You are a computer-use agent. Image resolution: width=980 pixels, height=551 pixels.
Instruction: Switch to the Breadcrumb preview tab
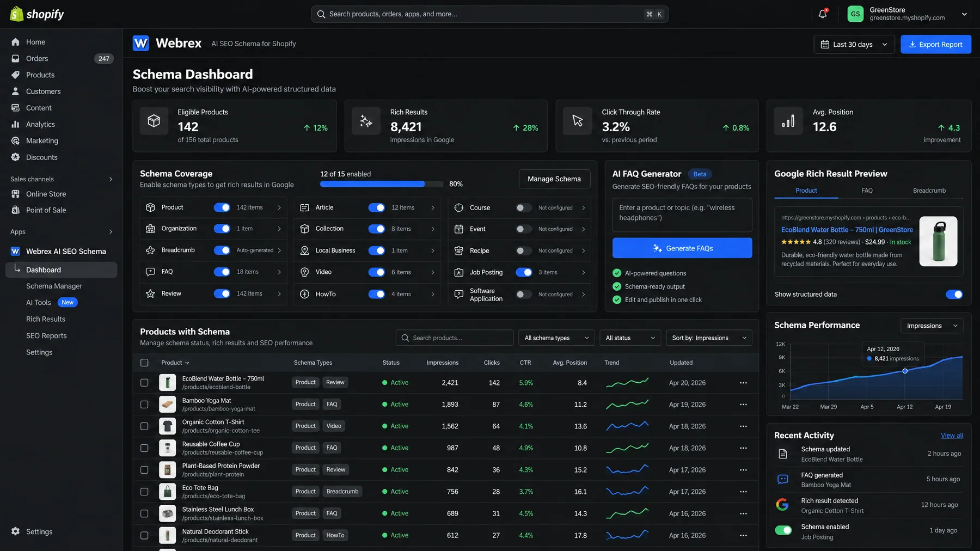coord(929,191)
